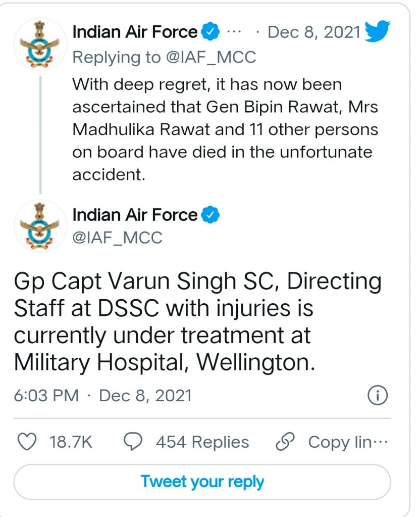Open the Dec 8, 2021 date in header
This screenshot has height=517, width=420.
click(313, 33)
